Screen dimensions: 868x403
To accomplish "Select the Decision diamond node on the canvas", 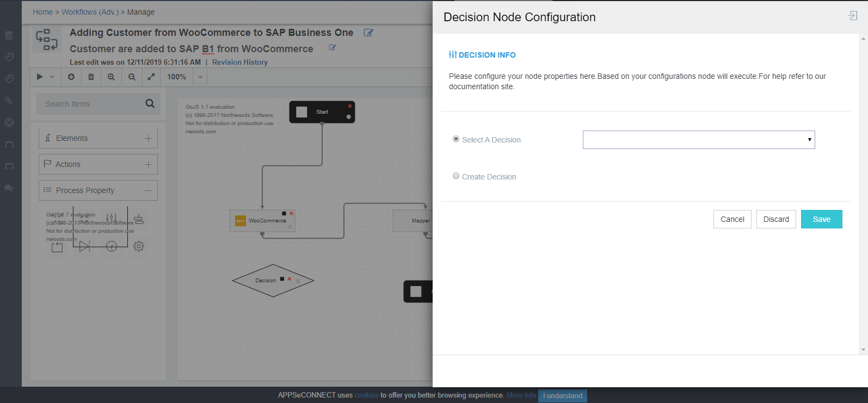I will (273, 281).
